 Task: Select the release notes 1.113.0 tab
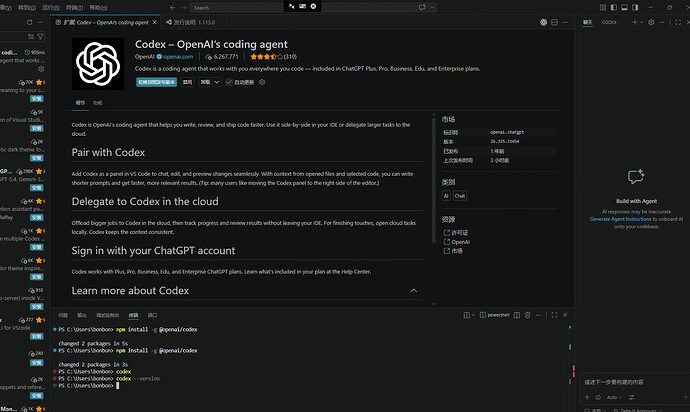pos(191,22)
